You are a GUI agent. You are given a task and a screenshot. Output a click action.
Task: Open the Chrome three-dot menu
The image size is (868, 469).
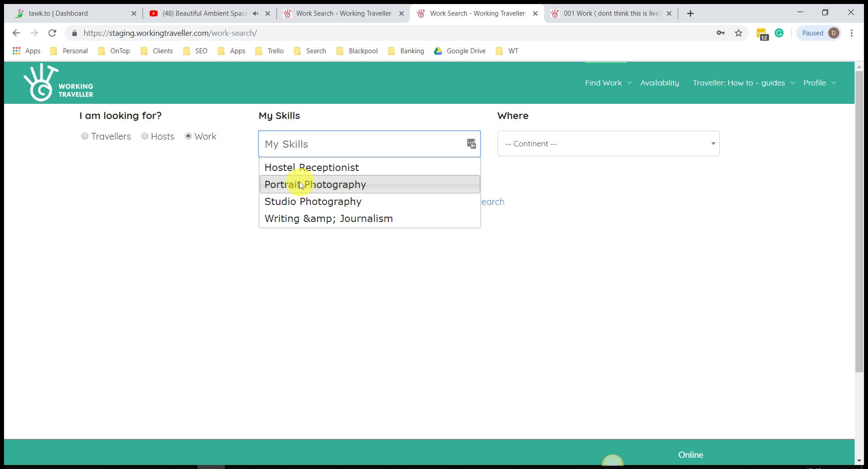(851, 33)
